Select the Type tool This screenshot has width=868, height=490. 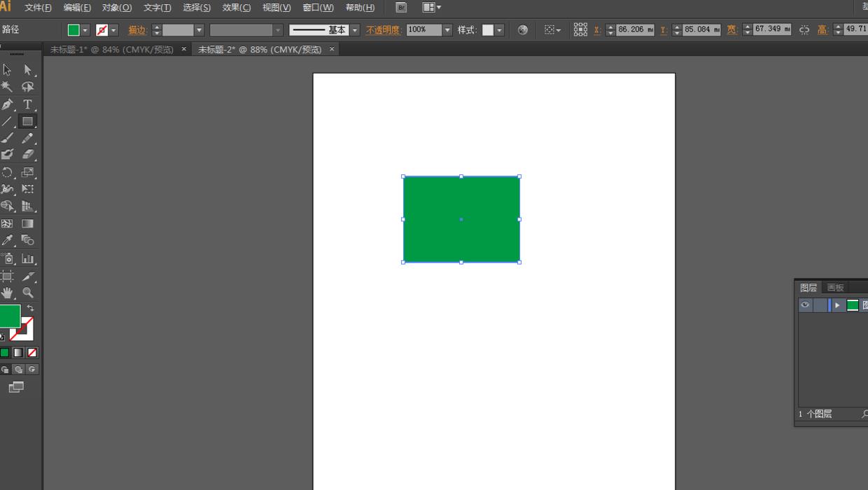(x=27, y=104)
